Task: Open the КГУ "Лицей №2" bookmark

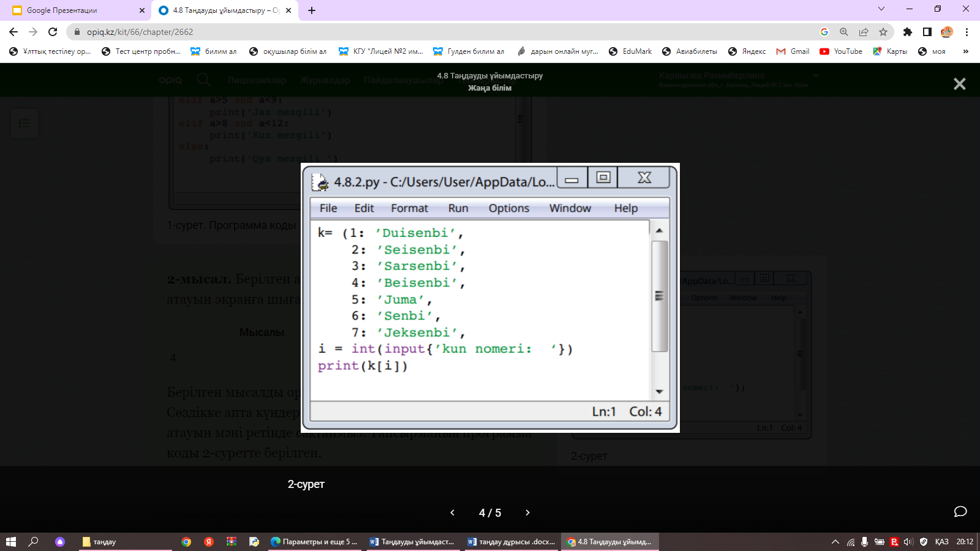Action: [381, 51]
